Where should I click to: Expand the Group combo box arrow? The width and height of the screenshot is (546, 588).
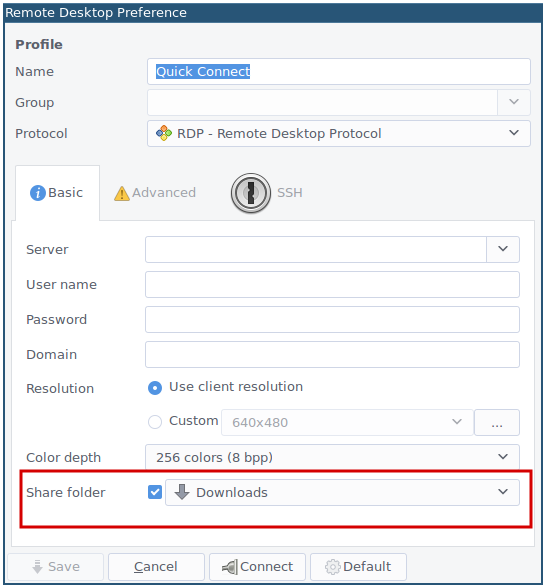tap(514, 102)
